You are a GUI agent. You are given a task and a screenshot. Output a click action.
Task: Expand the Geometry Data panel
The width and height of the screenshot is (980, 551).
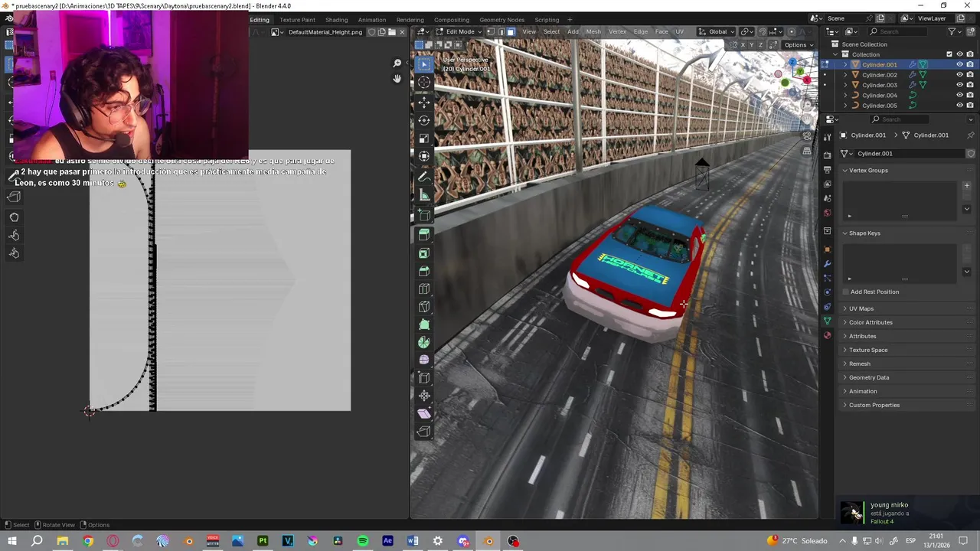845,377
